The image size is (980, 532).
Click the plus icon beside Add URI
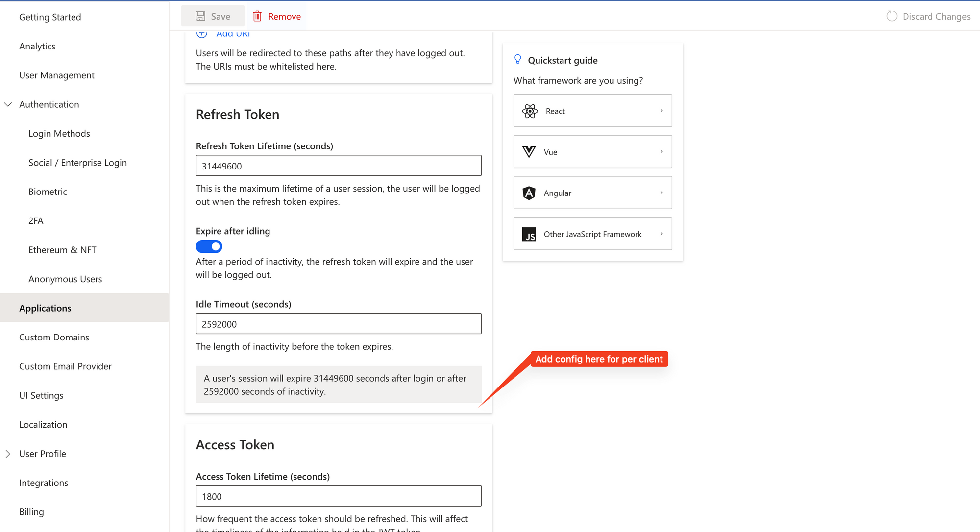coord(202,33)
